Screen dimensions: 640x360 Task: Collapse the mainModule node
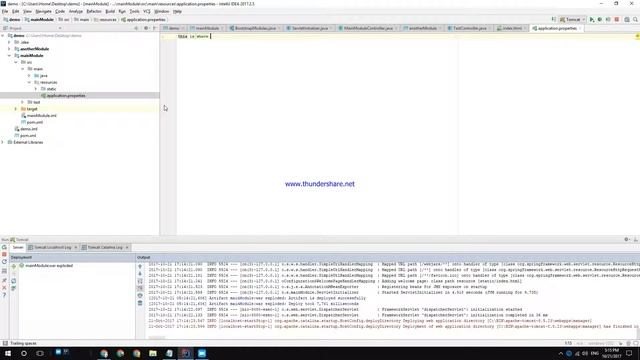click(x=10, y=56)
